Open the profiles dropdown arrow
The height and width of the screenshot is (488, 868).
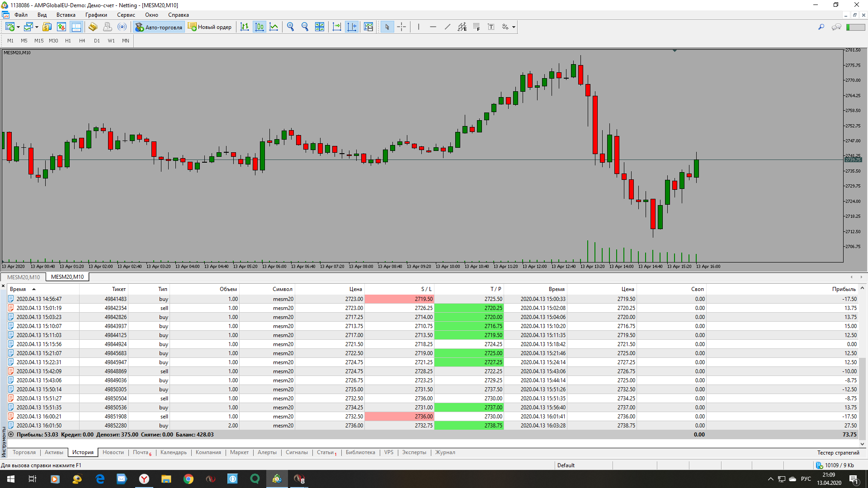pyautogui.click(x=37, y=28)
